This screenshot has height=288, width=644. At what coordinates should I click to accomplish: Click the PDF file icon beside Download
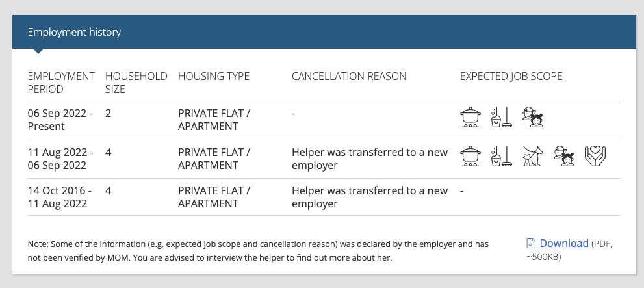[531, 244]
